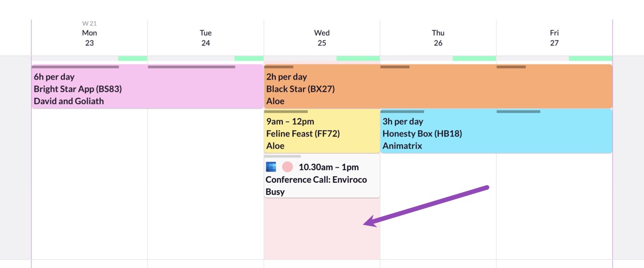Click the green availability bar under Wed 25
The width and height of the screenshot is (644, 268).
tap(358, 58)
